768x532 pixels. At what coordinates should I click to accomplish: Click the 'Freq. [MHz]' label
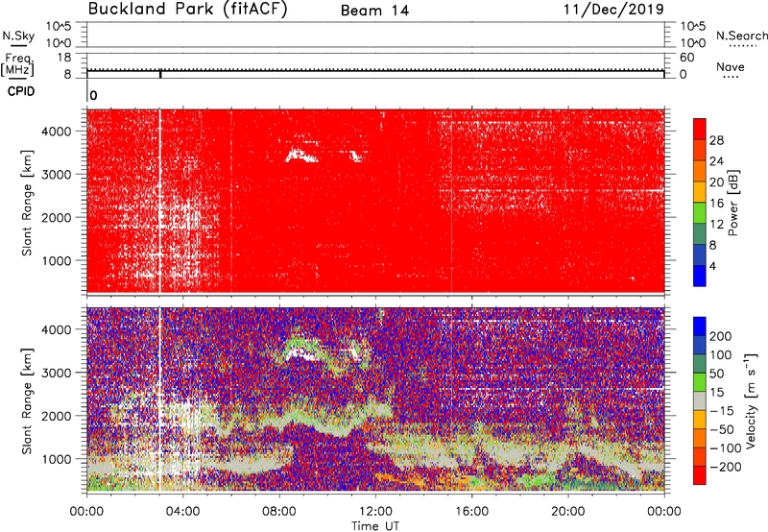18,64
